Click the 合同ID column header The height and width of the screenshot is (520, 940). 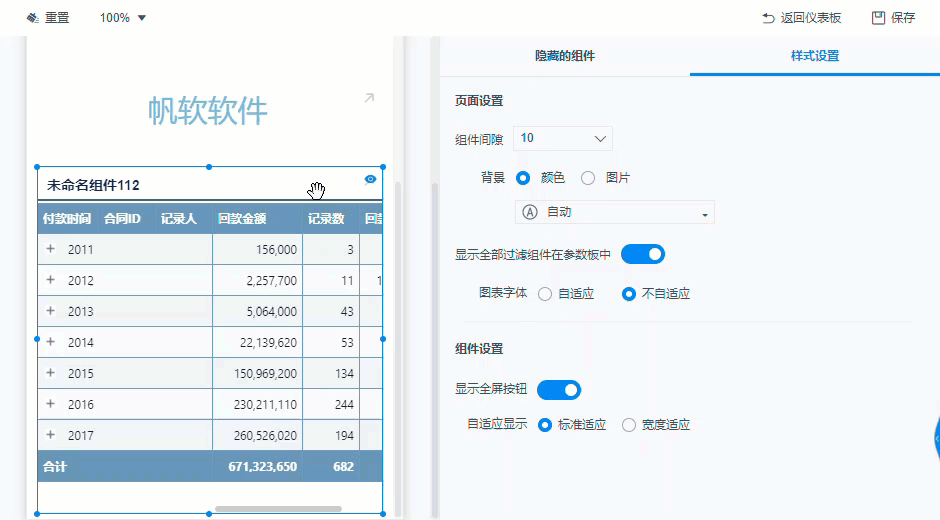122,219
